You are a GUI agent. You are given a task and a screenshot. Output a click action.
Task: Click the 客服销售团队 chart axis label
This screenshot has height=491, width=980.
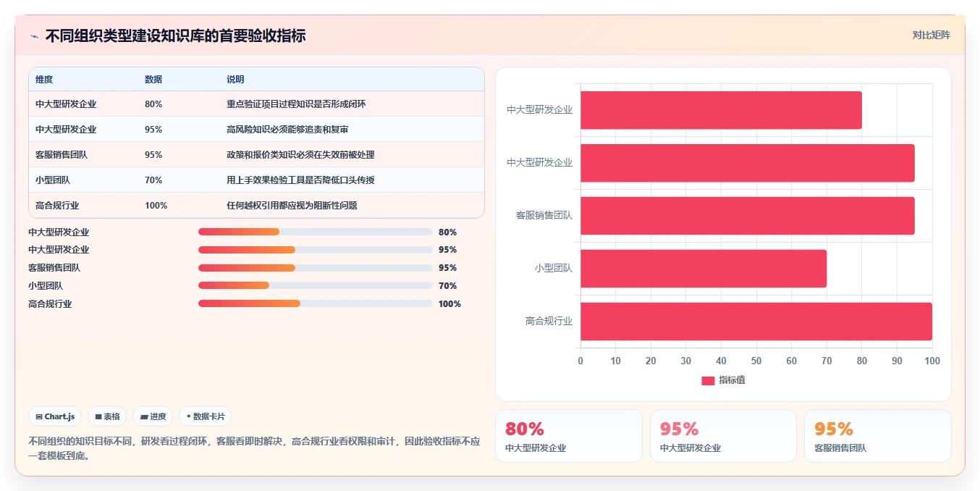(544, 216)
